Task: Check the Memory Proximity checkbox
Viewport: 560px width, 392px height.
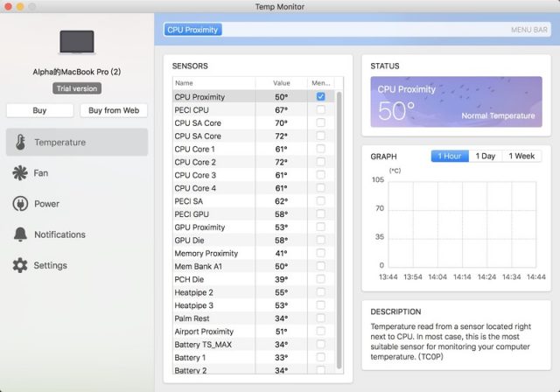Action: click(321, 253)
